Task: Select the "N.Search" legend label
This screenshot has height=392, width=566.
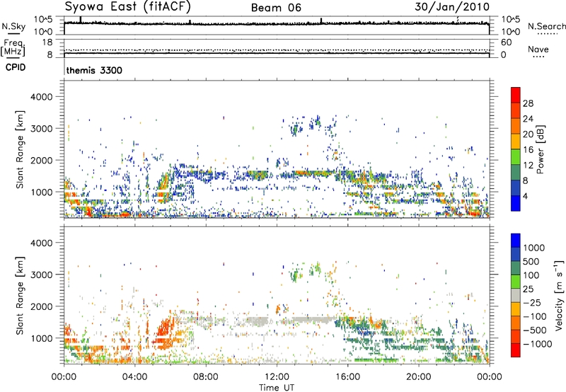Action: 546,26
